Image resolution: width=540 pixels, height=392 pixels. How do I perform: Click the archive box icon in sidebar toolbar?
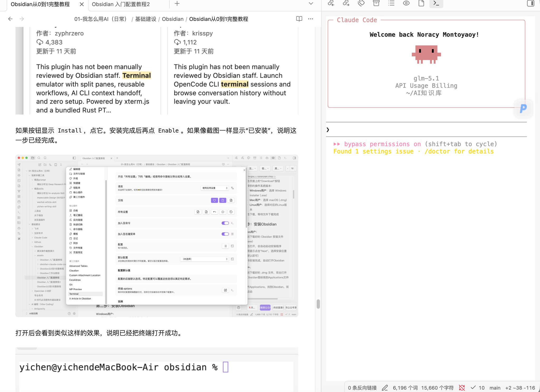(376, 3)
